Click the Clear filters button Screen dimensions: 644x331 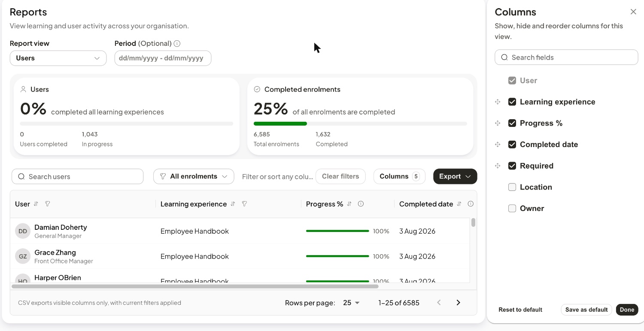340,176
